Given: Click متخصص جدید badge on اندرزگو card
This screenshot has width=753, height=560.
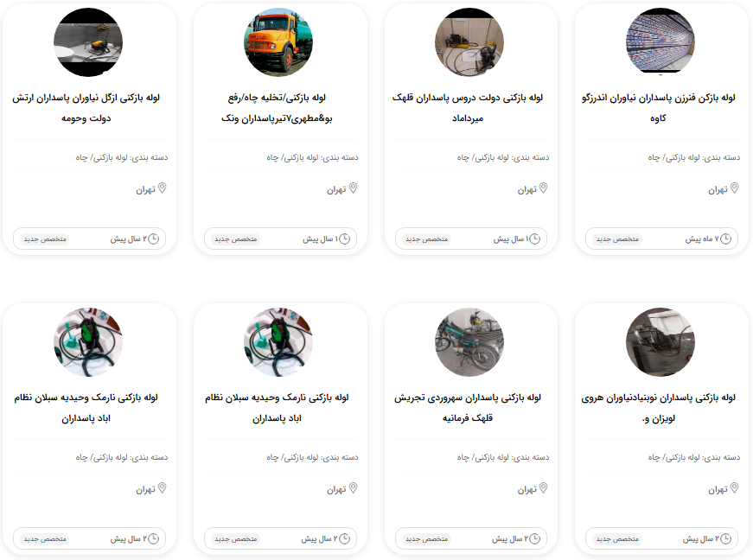Looking at the screenshot, I should [617, 239].
